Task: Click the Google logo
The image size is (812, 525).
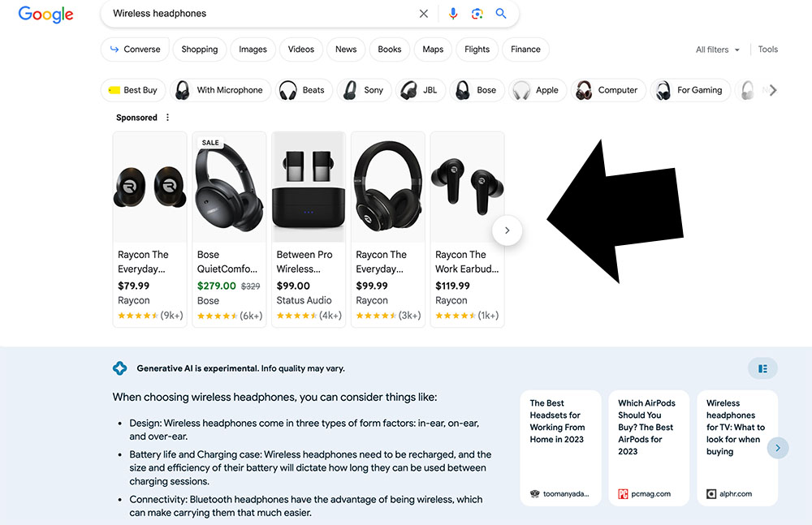Action: click(x=45, y=15)
